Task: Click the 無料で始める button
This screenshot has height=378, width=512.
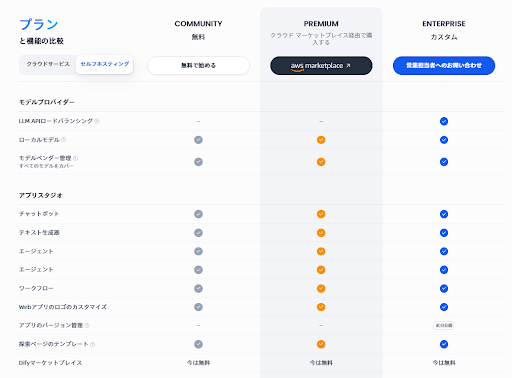Action: [x=198, y=65]
